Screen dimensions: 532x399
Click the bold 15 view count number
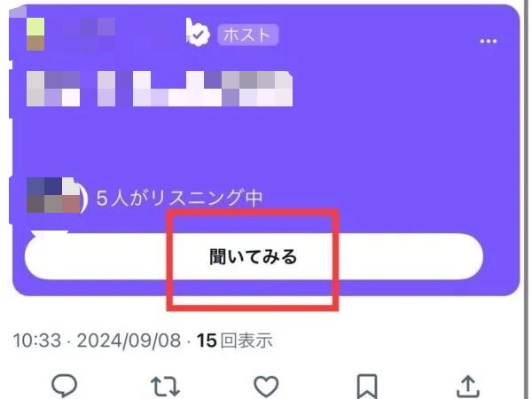207,340
